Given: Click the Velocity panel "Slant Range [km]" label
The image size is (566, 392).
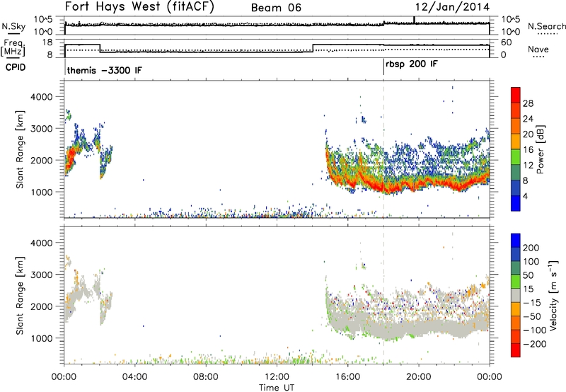Looking at the screenshot, I should click(x=20, y=295).
